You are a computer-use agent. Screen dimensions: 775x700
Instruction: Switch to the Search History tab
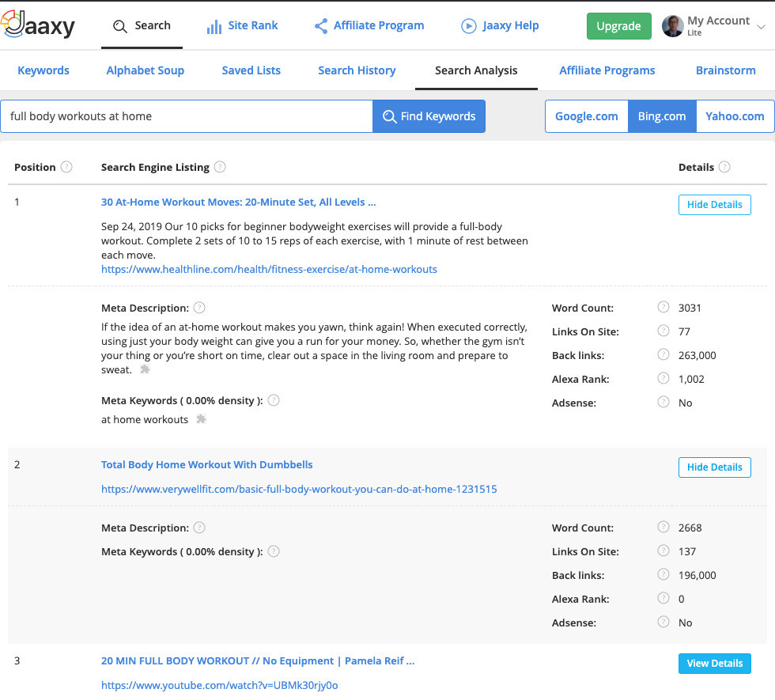coord(357,70)
